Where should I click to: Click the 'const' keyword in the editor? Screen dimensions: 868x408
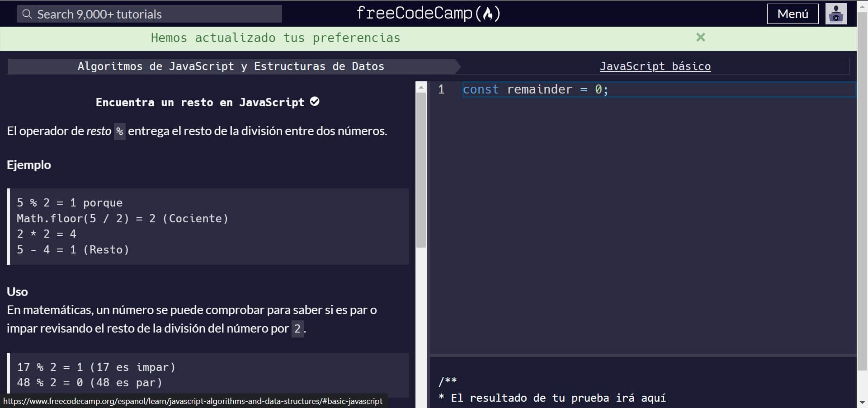pos(481,89)
